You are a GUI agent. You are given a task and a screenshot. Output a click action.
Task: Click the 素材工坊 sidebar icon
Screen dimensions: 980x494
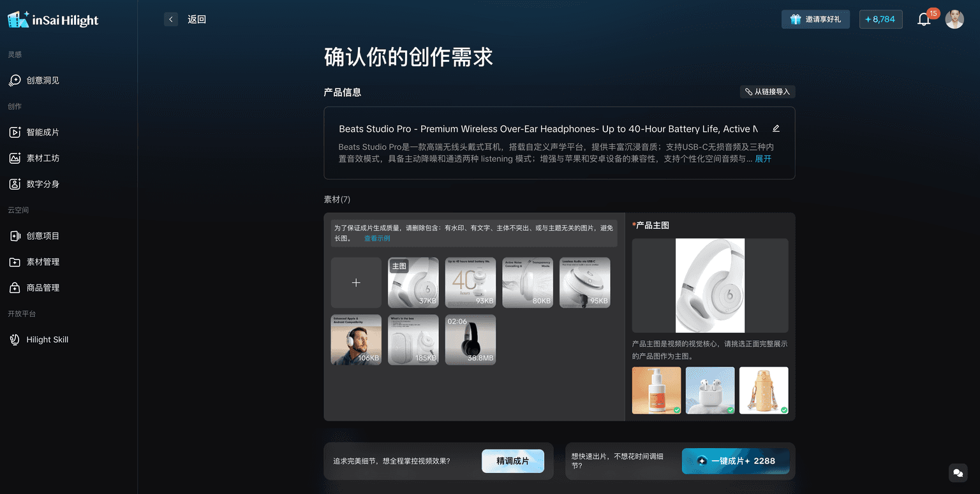[15, 158]
